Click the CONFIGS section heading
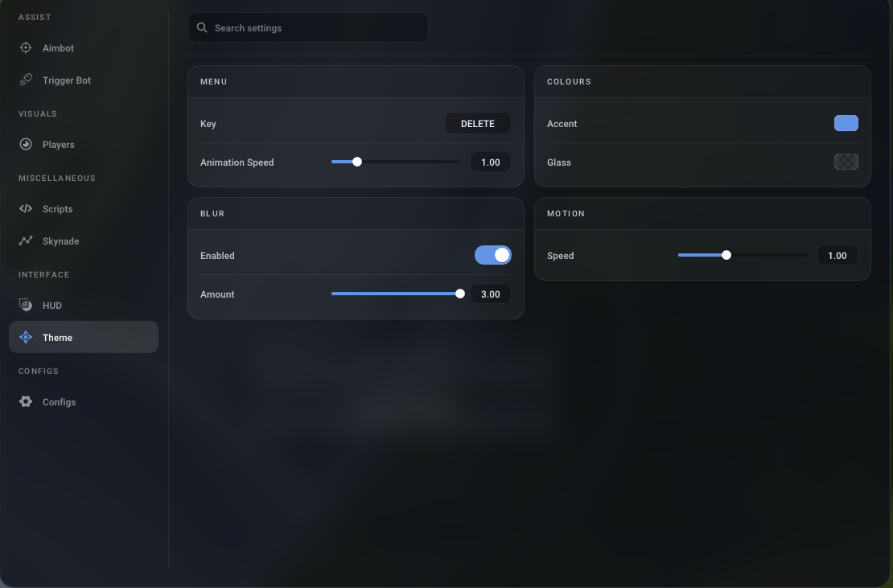Screen dimensions: 893x588 point(38,371)
